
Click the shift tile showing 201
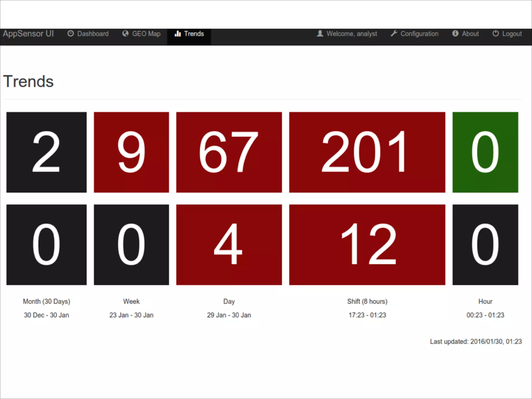pos(367,152)
